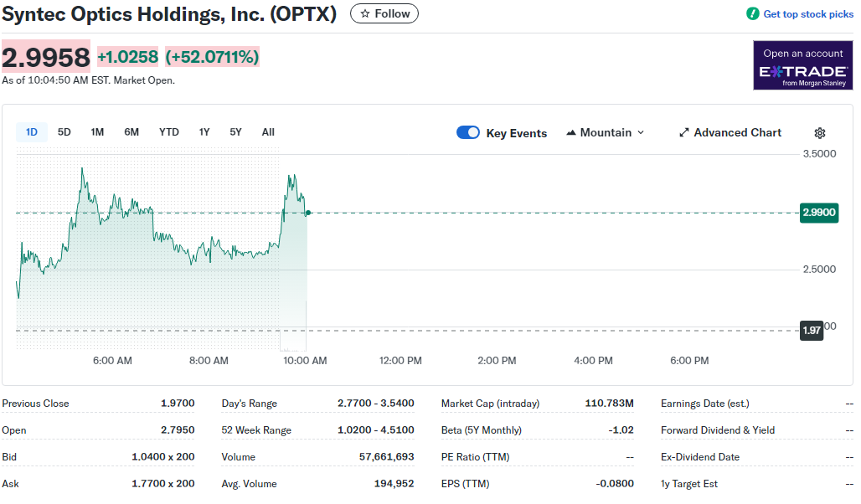
Task: Toggle off the Key Events switch
Action: 467,132
